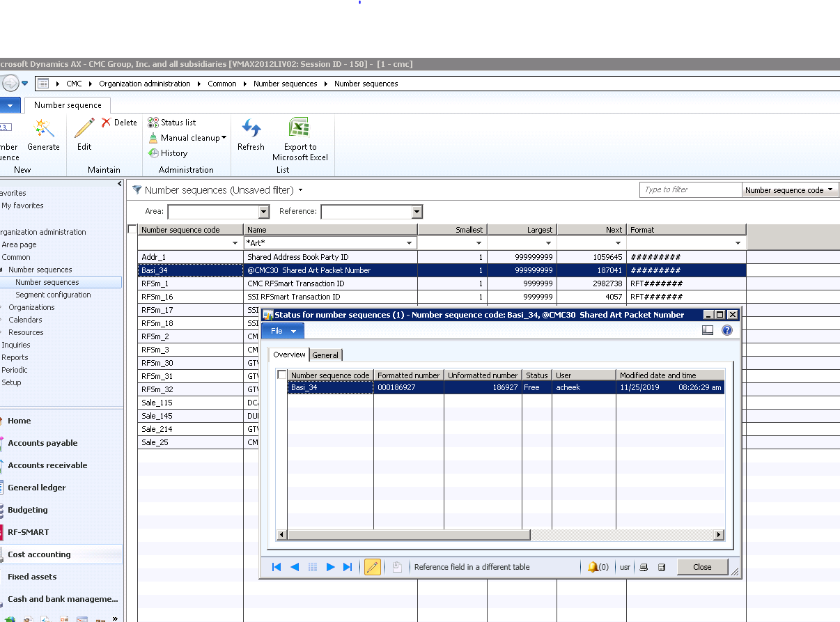This screenshot has width=840, height=622.
Task: Go to last record in status window
Action: tap(348, 567)
